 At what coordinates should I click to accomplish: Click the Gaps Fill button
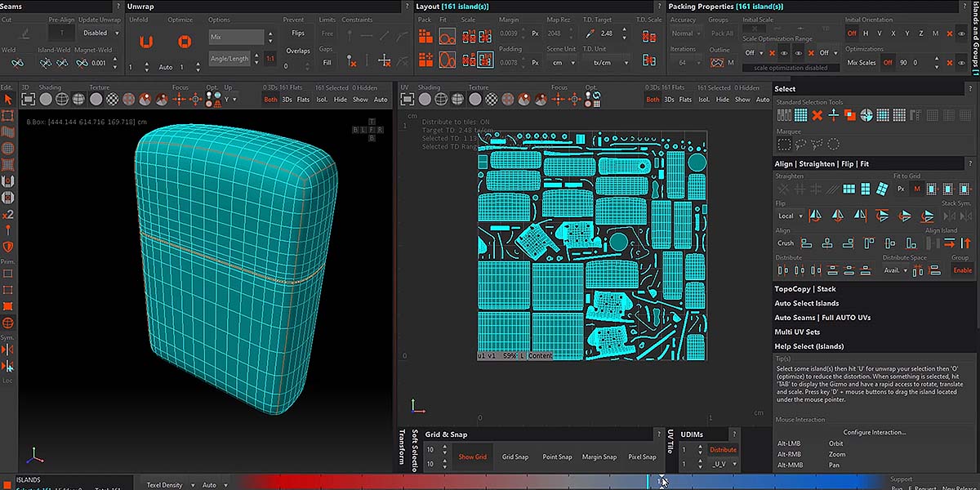pos(327,63)
